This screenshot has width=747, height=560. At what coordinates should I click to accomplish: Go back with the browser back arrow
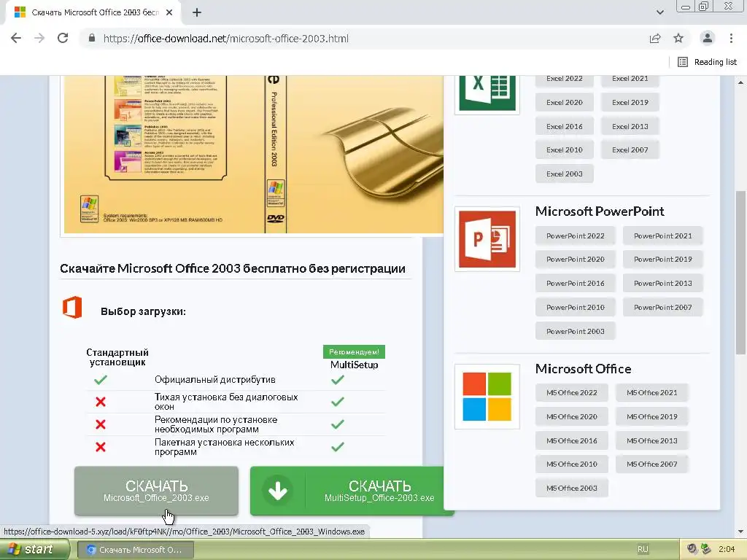tap(16, 38)
